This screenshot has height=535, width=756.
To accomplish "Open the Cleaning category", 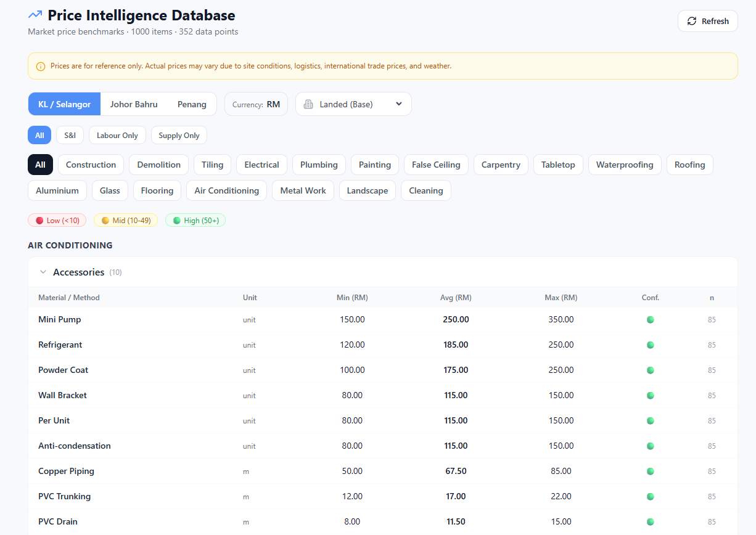I will 426,190.
